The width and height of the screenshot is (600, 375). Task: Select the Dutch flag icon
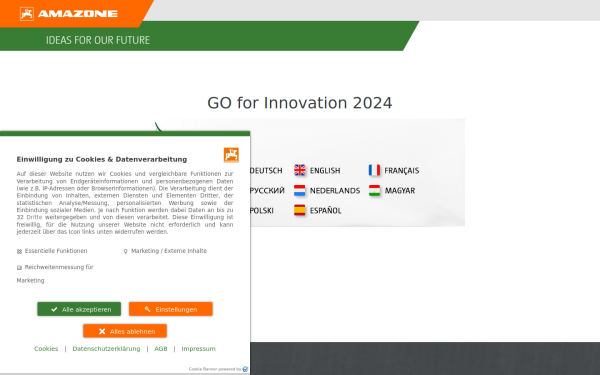coord(300,190)
